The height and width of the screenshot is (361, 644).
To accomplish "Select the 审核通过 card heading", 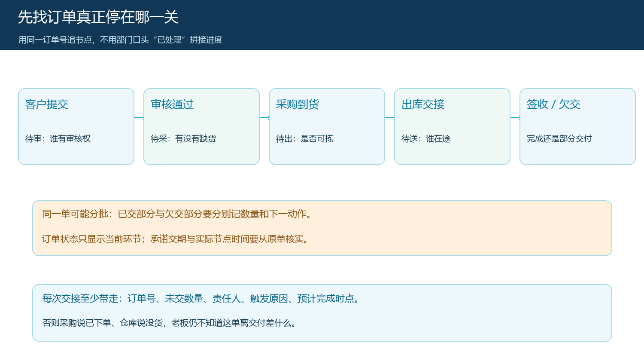I will (172, 104).
